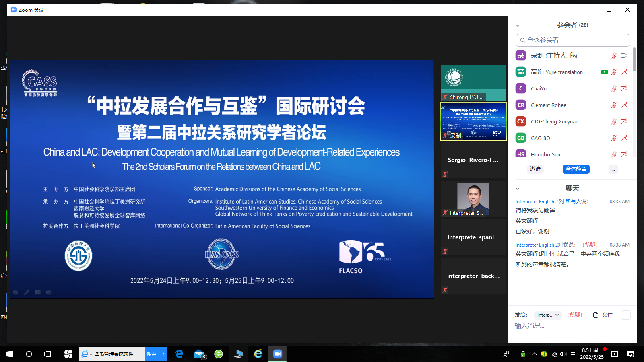This screenshot has width=644, height=362.
Task: Open the participants more options menu
Action: [x=613, y=169]
